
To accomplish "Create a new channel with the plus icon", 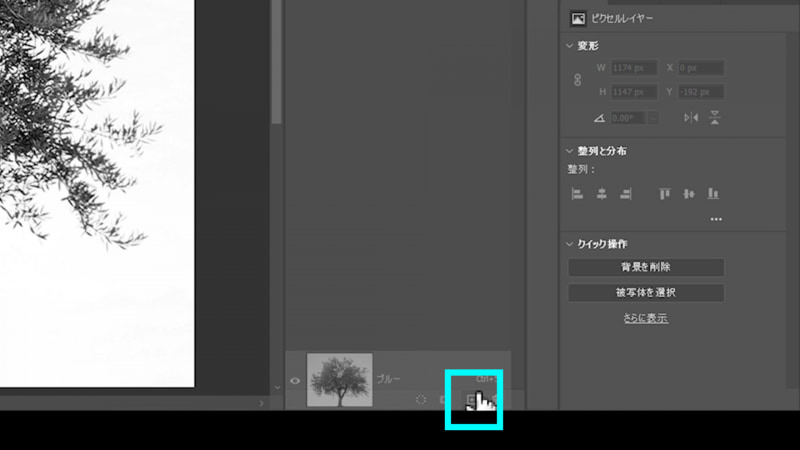I will click(471, 402).
